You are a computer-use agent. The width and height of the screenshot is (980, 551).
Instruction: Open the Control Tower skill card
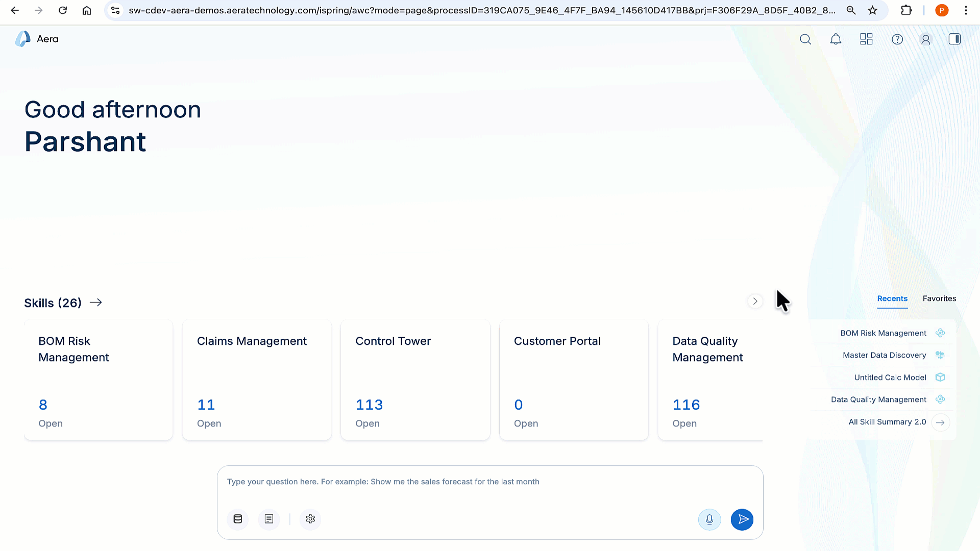[415, 380]
